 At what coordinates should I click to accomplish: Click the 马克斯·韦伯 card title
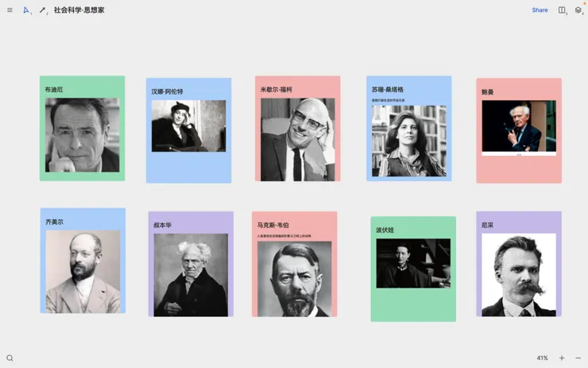(273, 225)
